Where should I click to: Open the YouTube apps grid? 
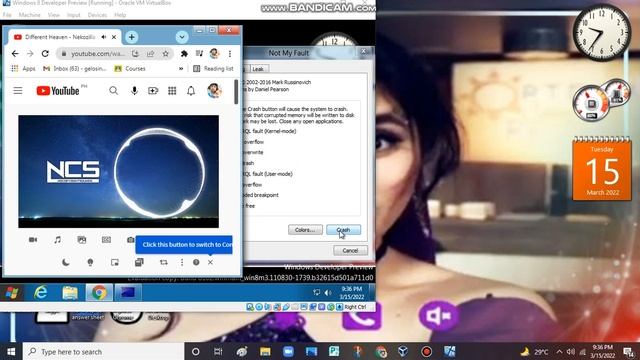pyautogui.click(x=172, y=91)
